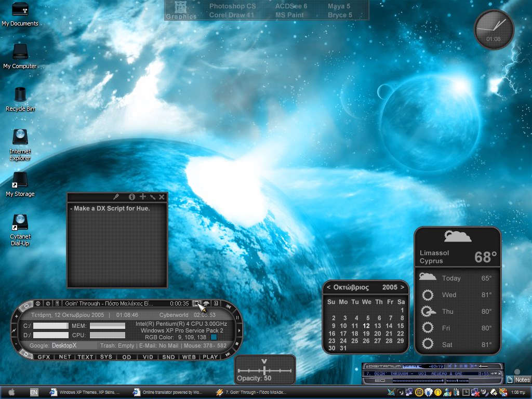Select the WEB tab on the system panel
Image resolution: width=532 pixels, height=399 pixels.
click(189, 357)
